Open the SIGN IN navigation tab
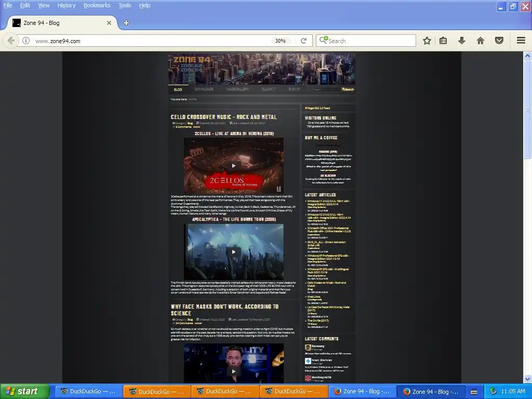The height and width of the screenshot is (399, 532). click(294, 89)
